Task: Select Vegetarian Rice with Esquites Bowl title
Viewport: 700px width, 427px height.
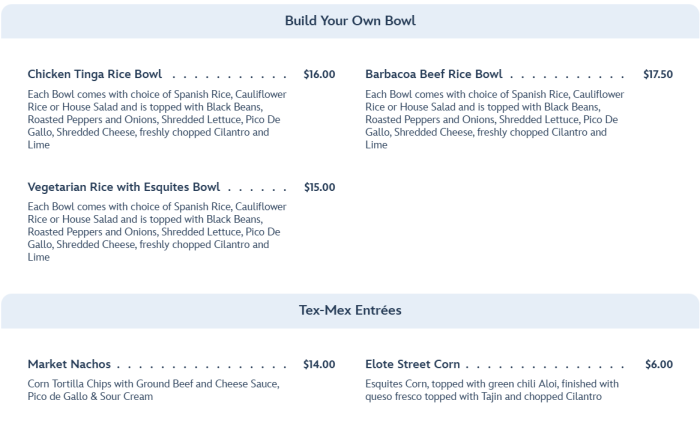Action: click(x=124, y=187)
